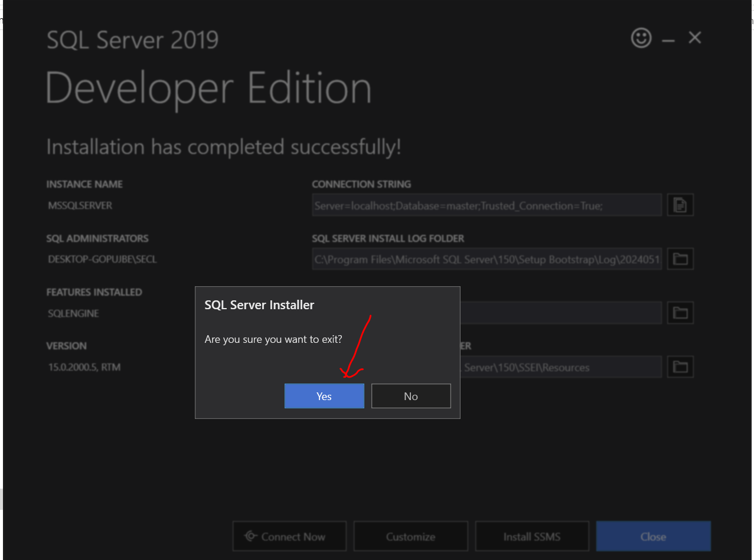Confirm exit by clicking Yes
This screenshot has width=754, height=560.
pyautogui.click(x=324, y=396)
